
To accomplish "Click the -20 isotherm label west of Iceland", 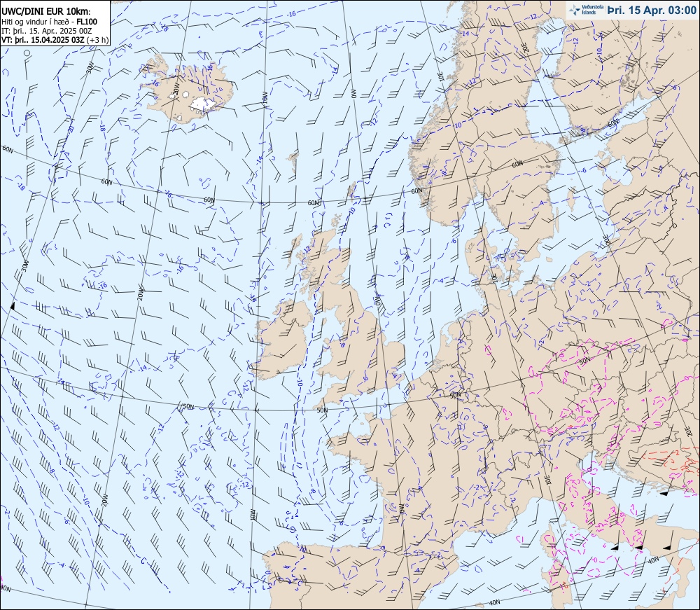I will [71, 129].
